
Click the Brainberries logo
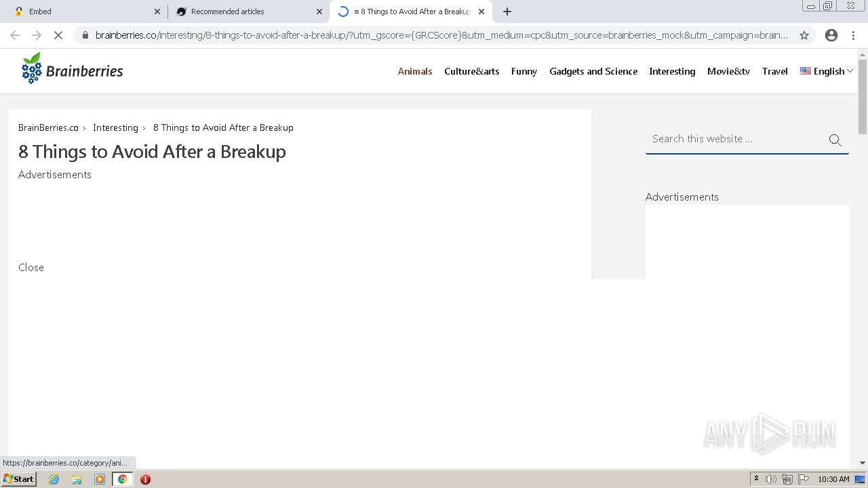click(72, 68)
